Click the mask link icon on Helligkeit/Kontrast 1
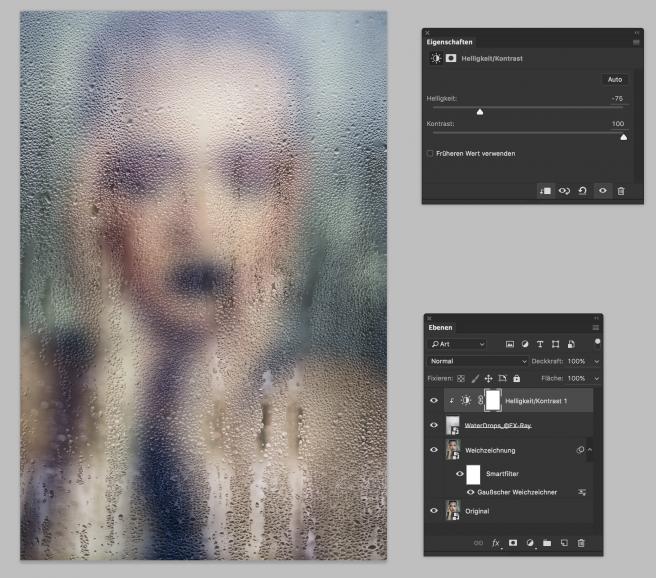 point(480,400)
